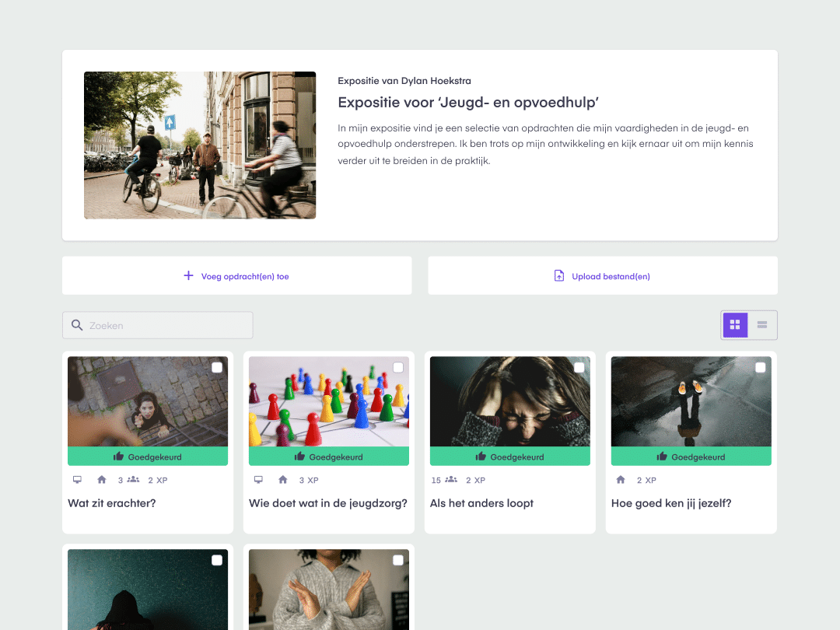Click the 'Goedgekeurd' status badge on 'Als het anders loopt'
The height and width of the screenshot is (630, 840).
pyautogui.click(x=509, y=457)
